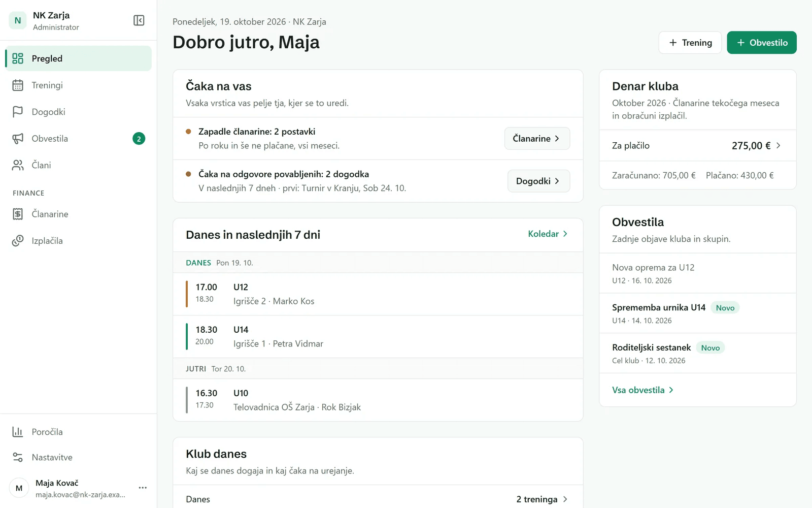Click the Pregled dashboard grid icon

click(18, 58)
